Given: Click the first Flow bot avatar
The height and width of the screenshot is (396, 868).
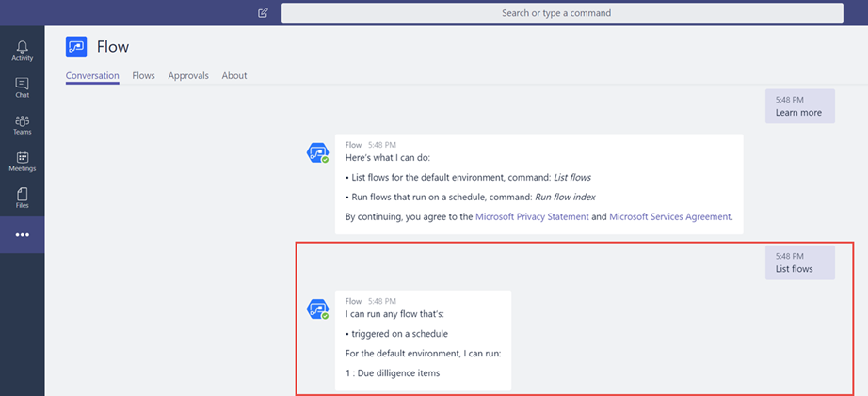Looking at the screenshot, I should pyautogui.click(x=318, y=153).
